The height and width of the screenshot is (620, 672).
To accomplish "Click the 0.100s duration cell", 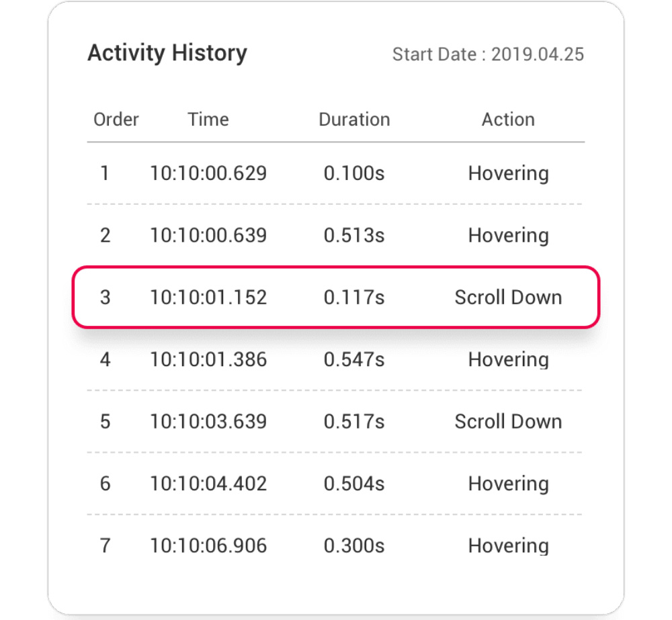I will [x=354, y=173].
